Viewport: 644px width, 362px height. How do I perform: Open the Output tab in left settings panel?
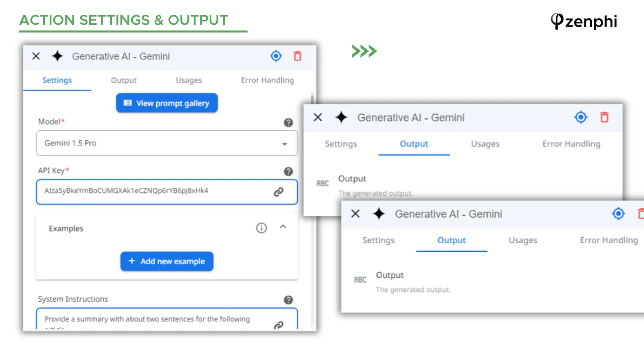124,80
